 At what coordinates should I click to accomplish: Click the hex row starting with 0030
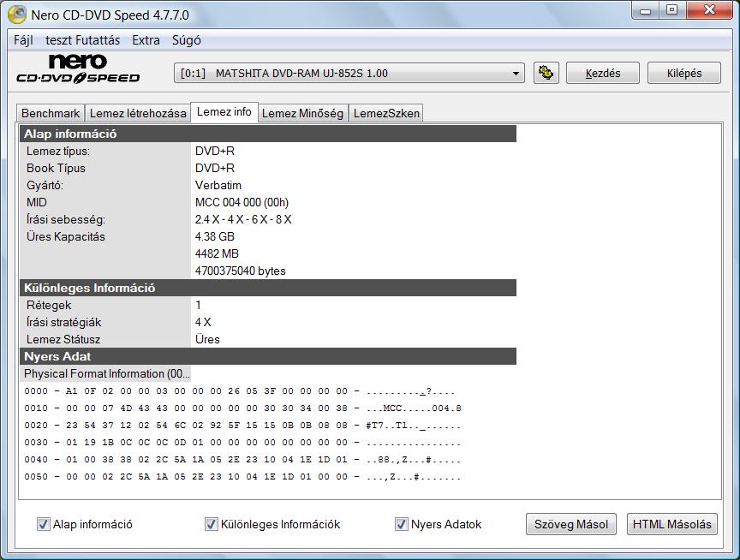(x=242, y=442)
